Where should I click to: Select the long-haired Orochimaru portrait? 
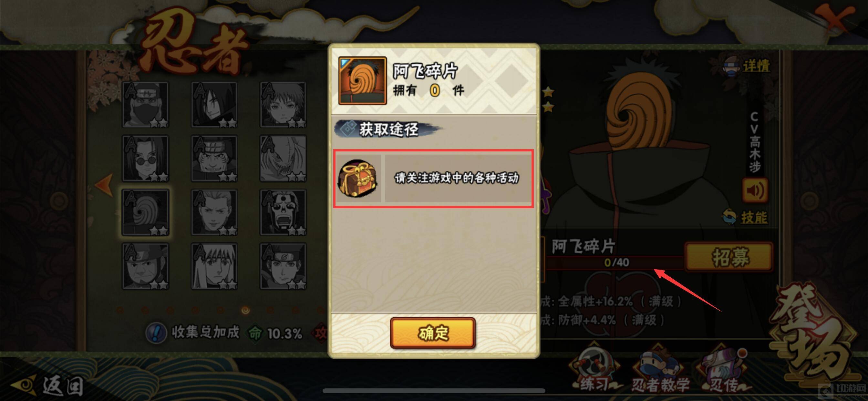pos(214,105)
